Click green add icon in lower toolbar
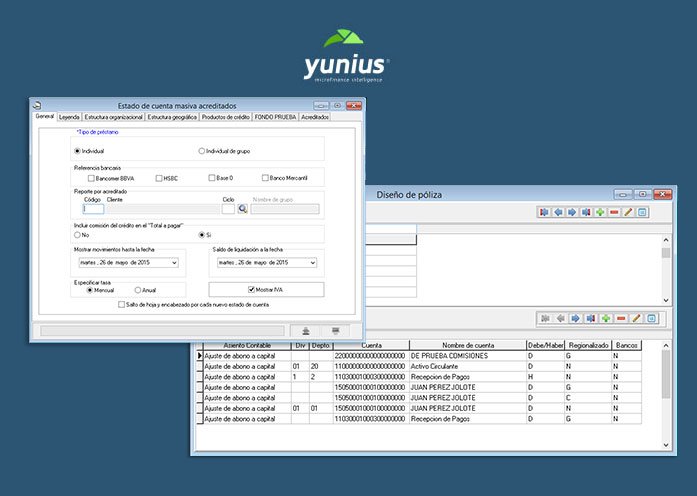 click(605, 318)
